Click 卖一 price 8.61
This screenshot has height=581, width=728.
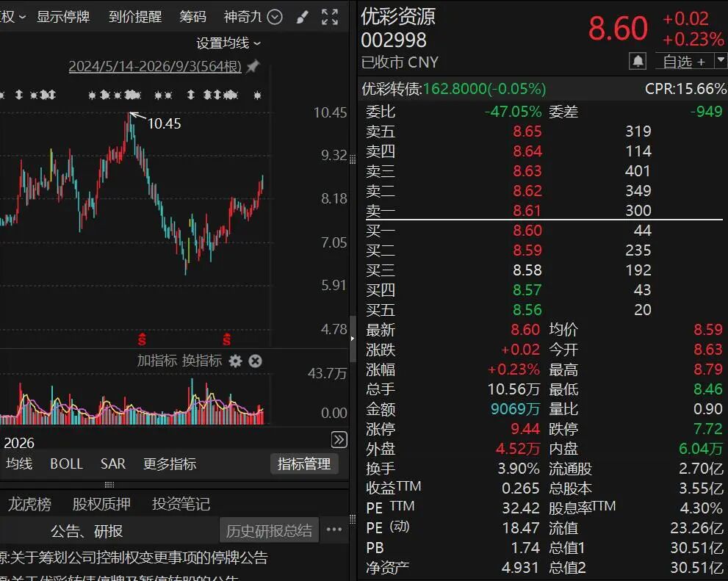527,211
